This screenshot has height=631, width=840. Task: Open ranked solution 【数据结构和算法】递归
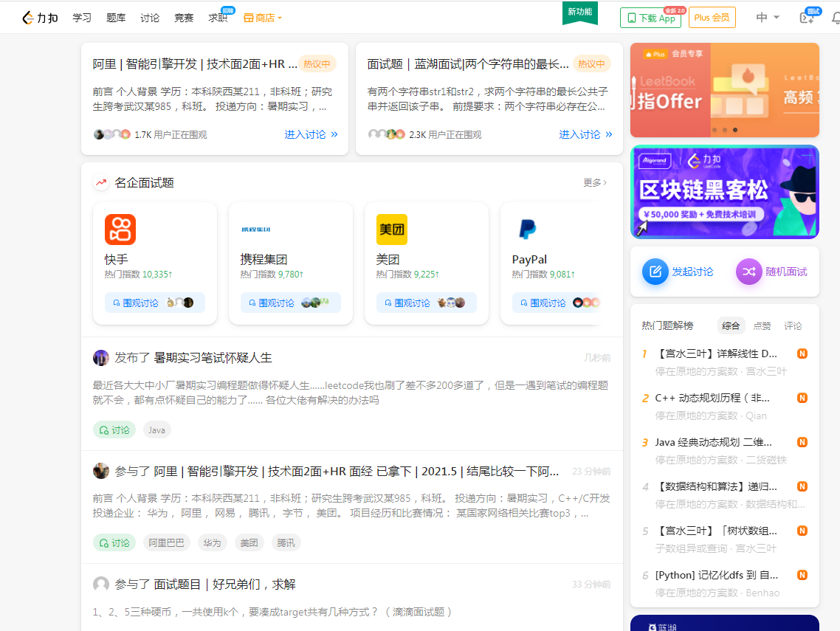click(x=716, y=486)
